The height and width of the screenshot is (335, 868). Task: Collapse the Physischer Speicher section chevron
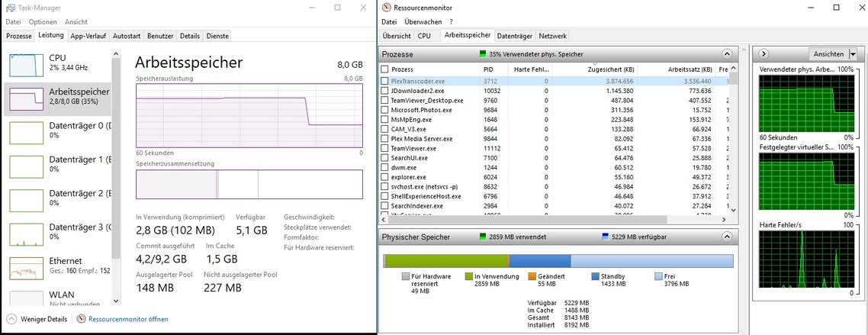pos(727,237)
